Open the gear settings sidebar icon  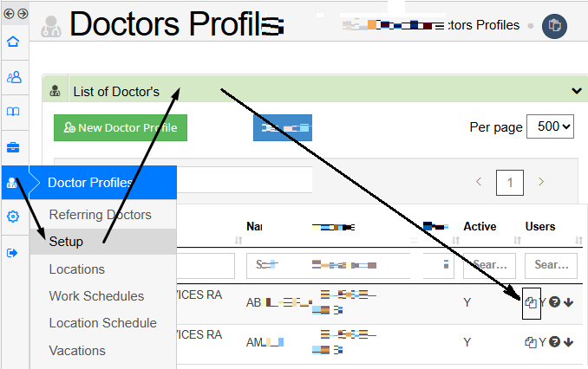13,217
